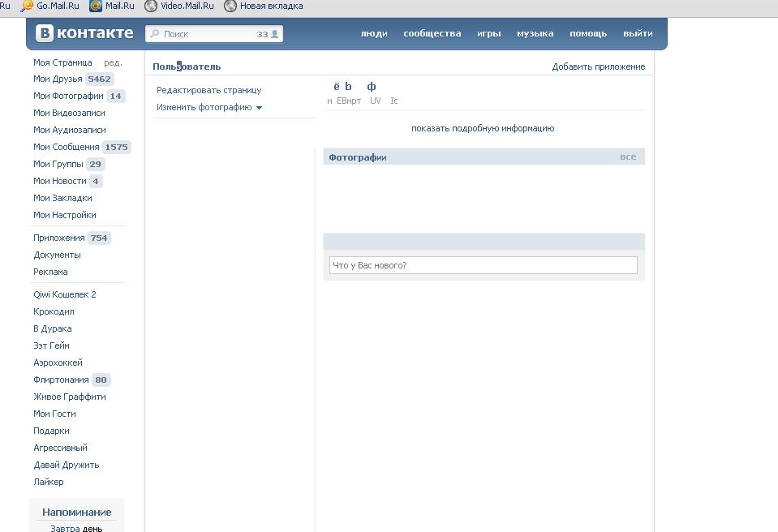Click the people icon in search box
778x532 pixels.
click(274, 34)
